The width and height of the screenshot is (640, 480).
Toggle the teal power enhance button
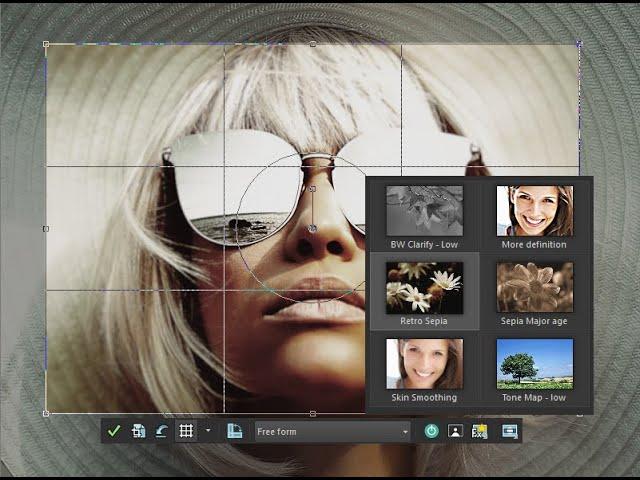click(x=432, y=431)
